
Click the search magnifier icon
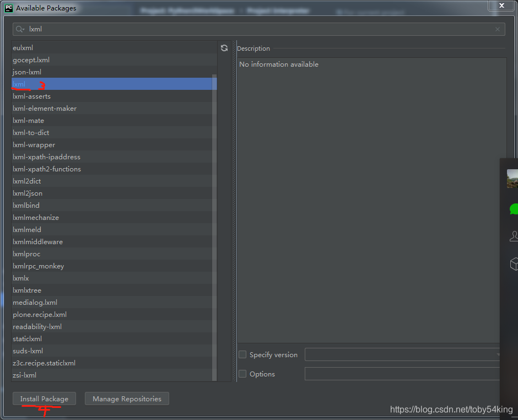coord(20,29)
